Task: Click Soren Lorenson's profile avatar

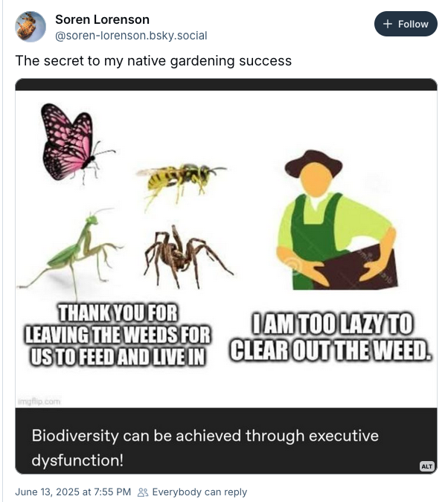Action: [31, 27]
